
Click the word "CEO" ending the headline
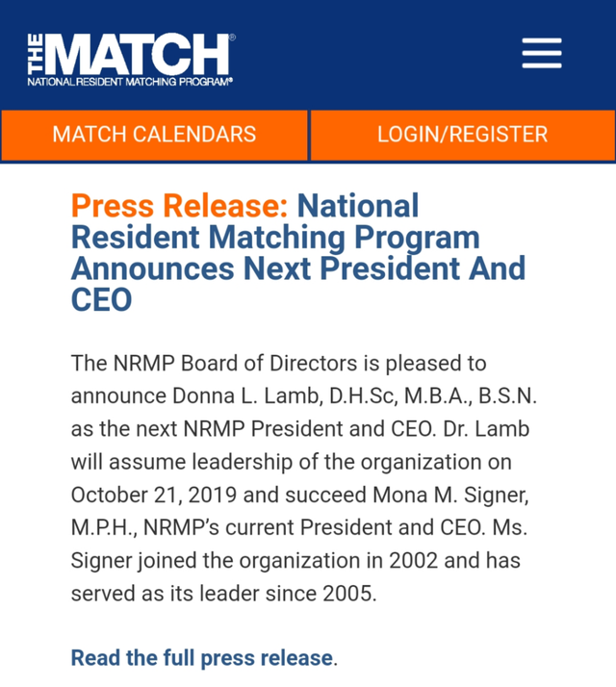pos(101,299)
